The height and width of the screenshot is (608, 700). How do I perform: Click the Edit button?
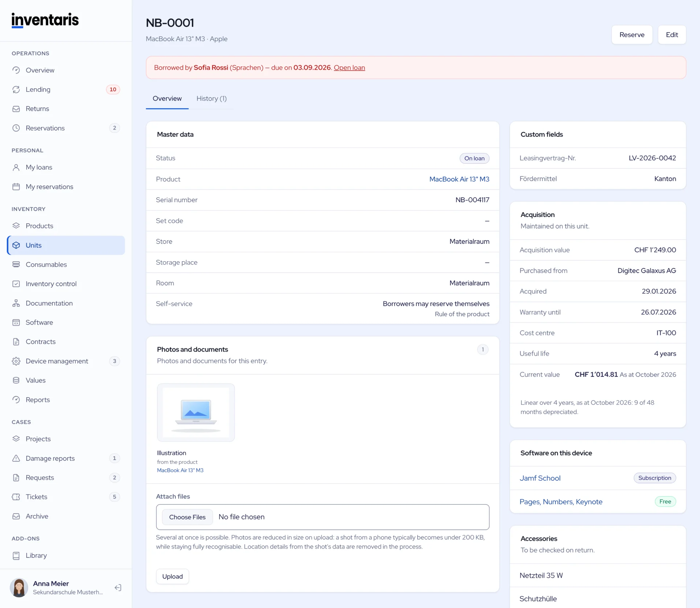(x=672, y=35)
